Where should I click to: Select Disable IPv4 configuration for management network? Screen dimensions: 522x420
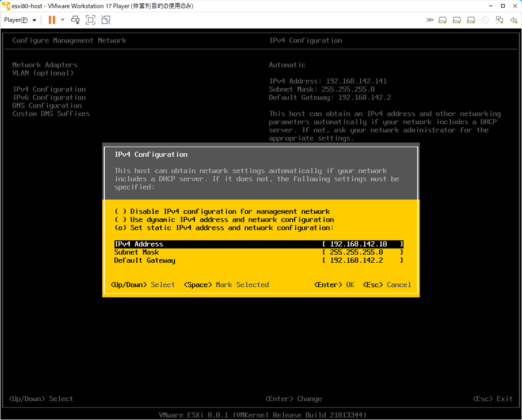tap(222, 211)
